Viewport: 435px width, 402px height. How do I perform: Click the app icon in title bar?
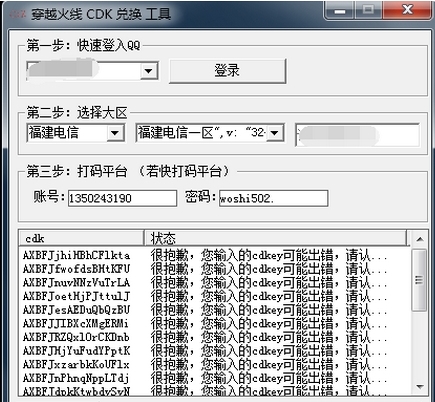tap(17, 14)
